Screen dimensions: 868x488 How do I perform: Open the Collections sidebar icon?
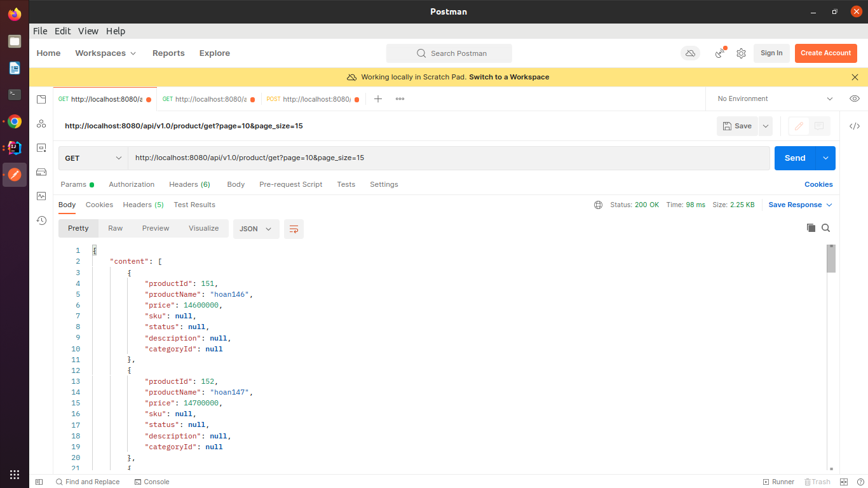click(41, 99)
